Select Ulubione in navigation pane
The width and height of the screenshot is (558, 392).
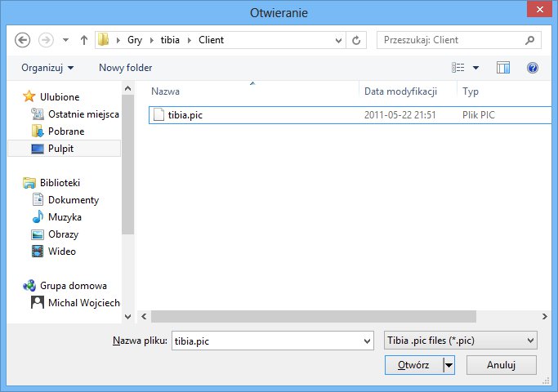click(x=60, y=96)
